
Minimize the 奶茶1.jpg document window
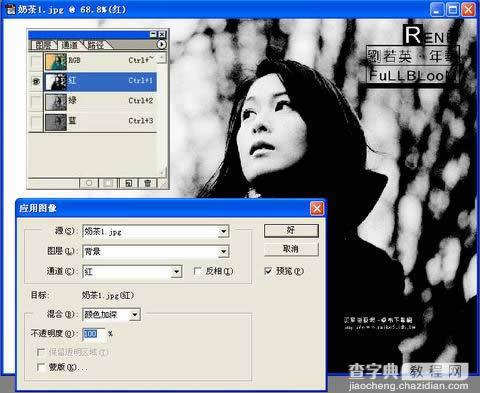tap(437, 9)
